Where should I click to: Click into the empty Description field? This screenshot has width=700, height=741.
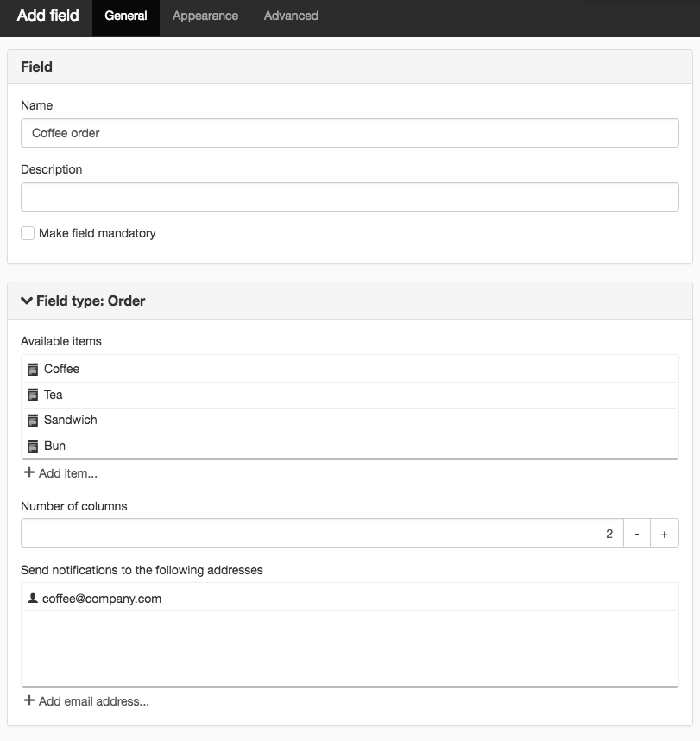(350, 197)
